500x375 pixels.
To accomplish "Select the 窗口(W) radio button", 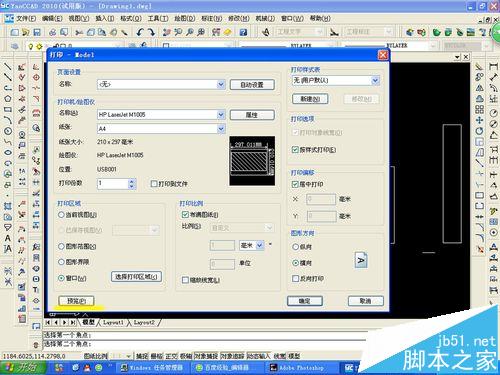I will pos(61,278).
